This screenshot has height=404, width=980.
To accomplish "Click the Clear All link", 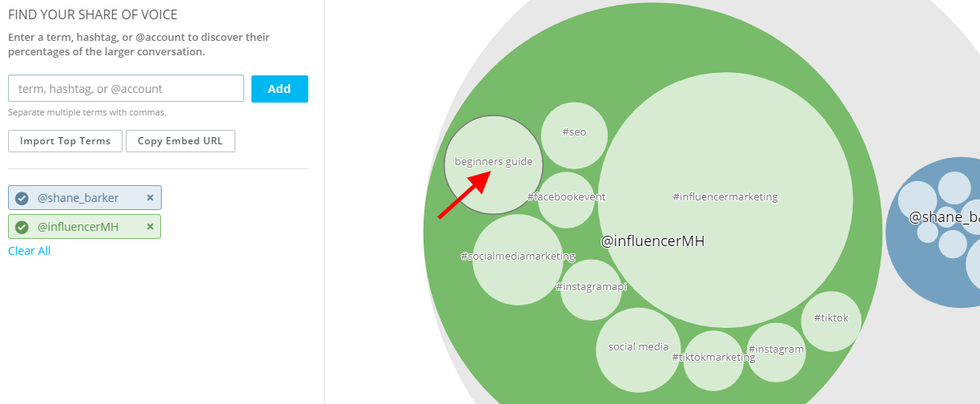I will [x=30, y=251].
